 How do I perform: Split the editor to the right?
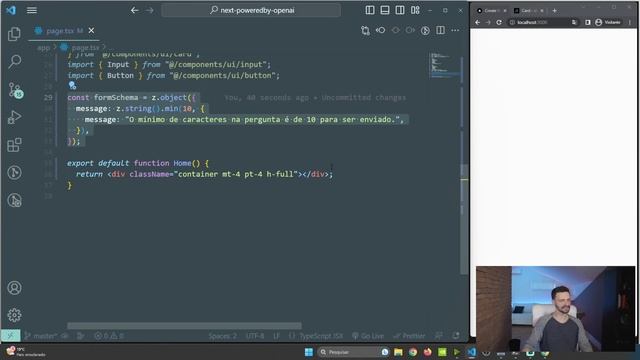(440, 31)
